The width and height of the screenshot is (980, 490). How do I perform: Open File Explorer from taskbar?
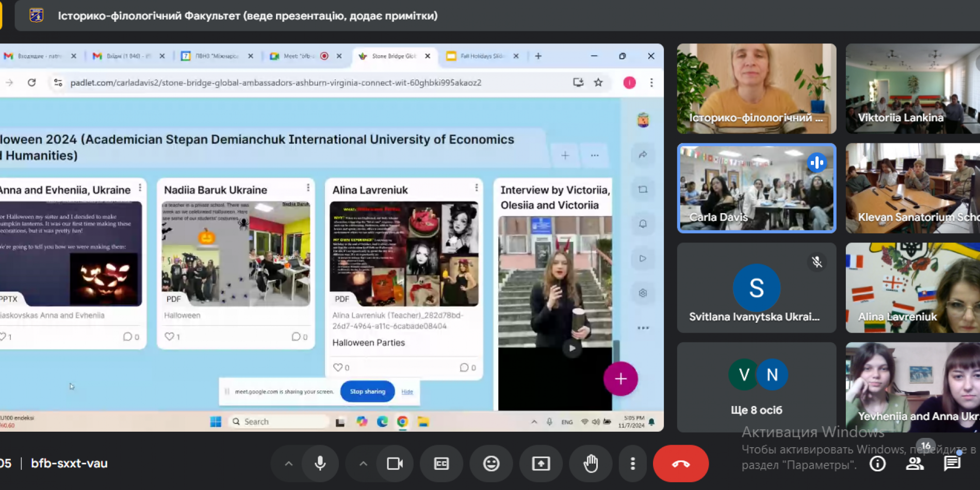pyautogui.click(x=423, y=421)
